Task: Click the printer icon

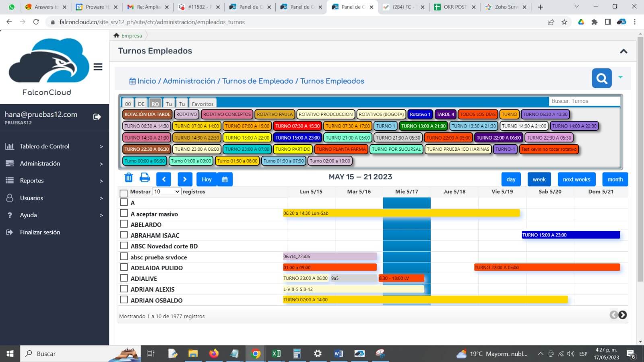Action: pyautogui.click(x=144, y=178)
